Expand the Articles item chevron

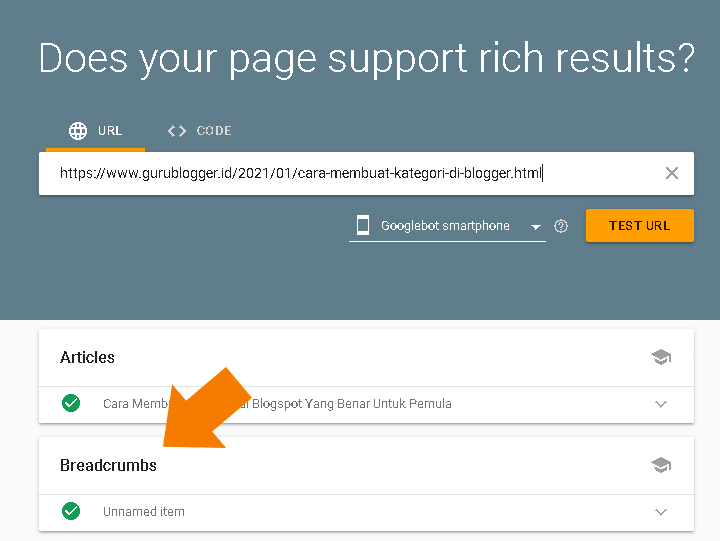[661, 404]
